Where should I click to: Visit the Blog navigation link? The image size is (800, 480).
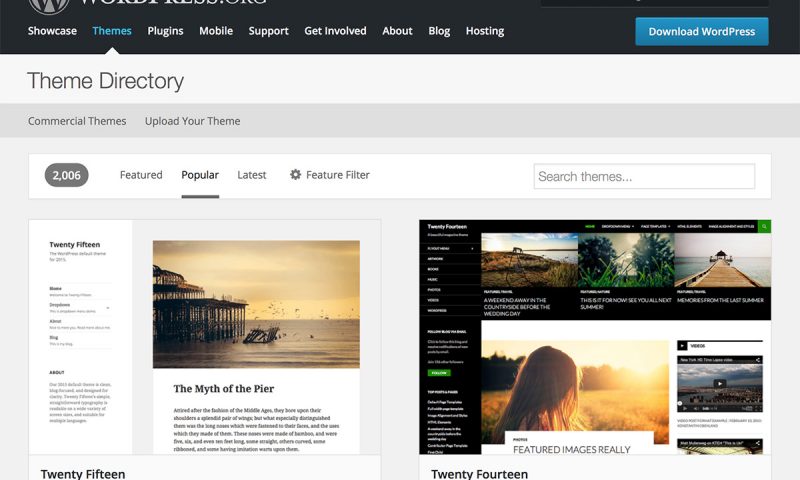[x=439, y=31]
